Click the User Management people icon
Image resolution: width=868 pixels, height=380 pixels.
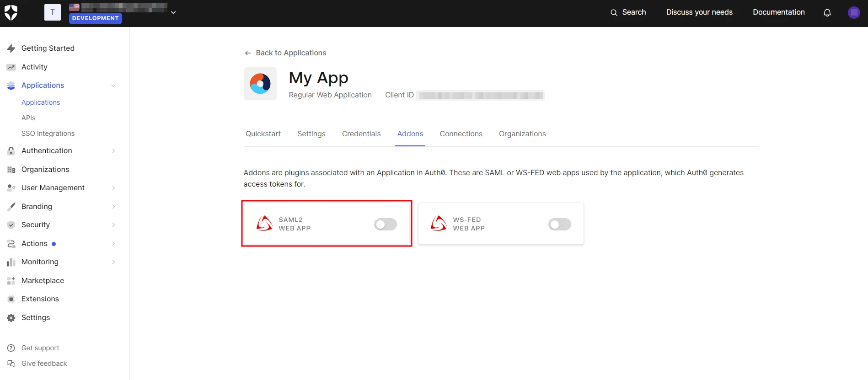11,188
